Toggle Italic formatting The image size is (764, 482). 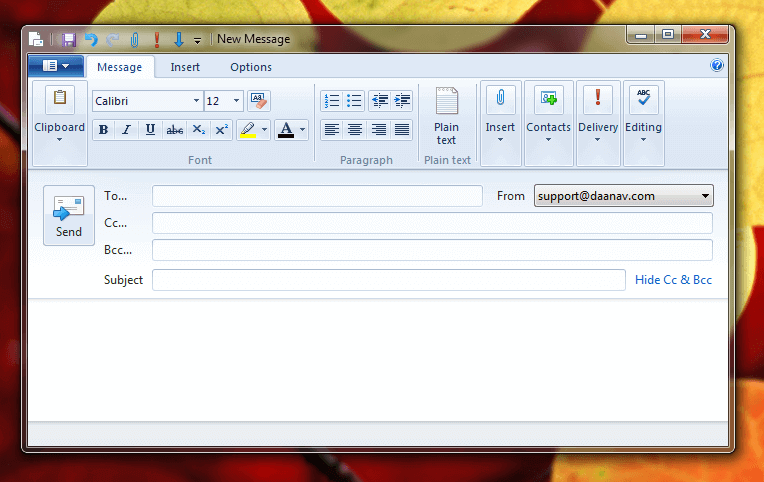click(x=127, y=130)
